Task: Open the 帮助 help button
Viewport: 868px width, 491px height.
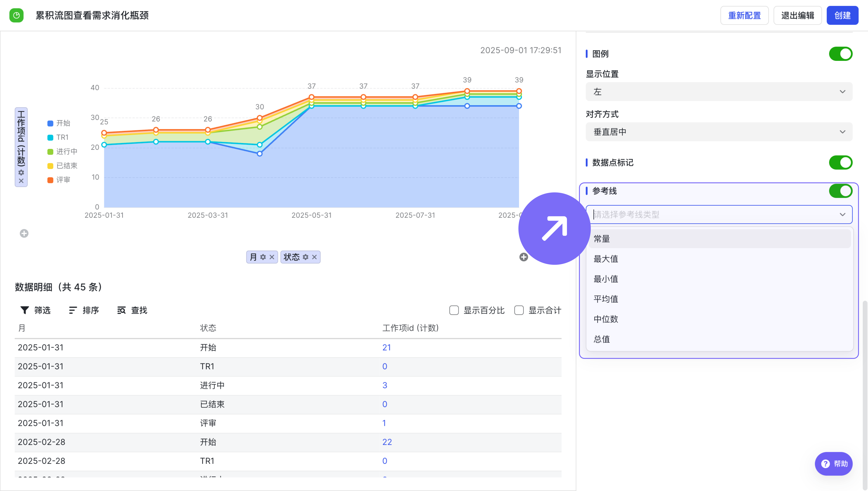Action: pyautogui.click(x=834, y=464)
